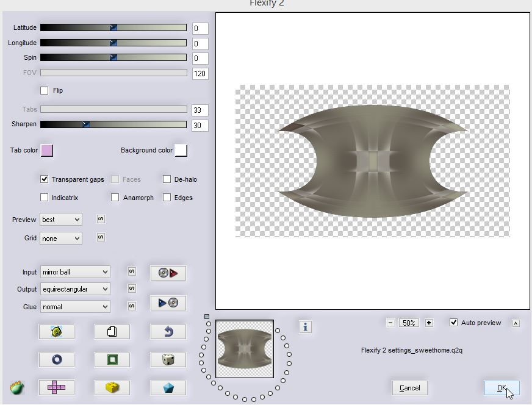
Task: Click the blue pentagon gem button
Action: click(168, 387)
